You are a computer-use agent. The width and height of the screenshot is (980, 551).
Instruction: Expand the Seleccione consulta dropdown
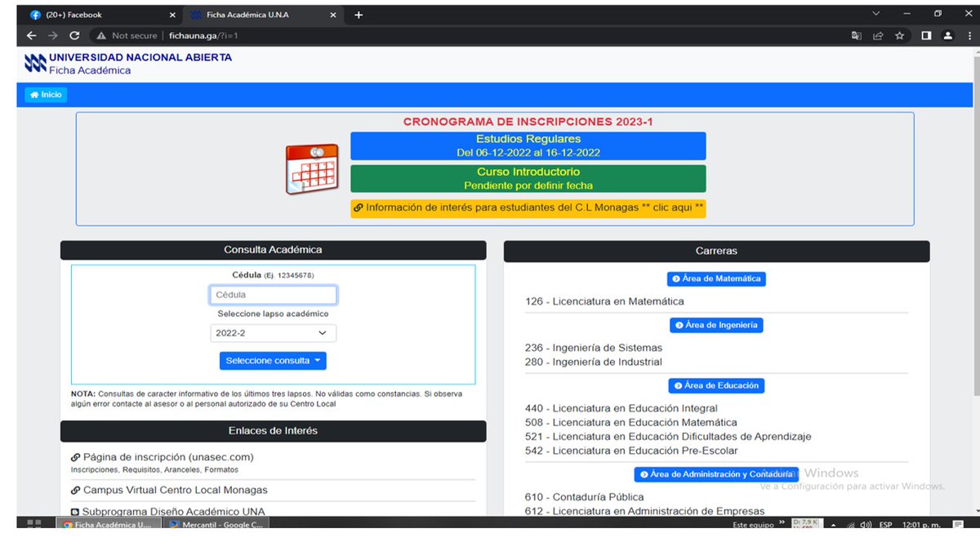273,360
